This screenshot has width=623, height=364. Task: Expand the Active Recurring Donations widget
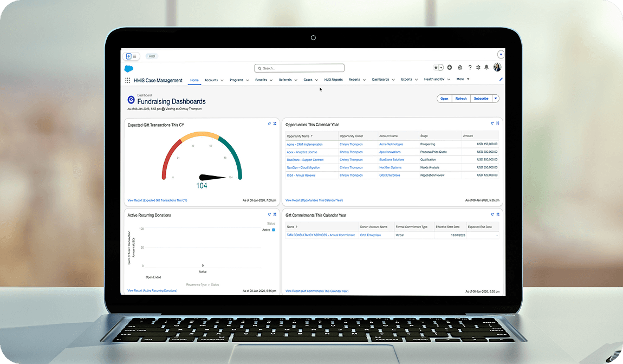point(275,214)
